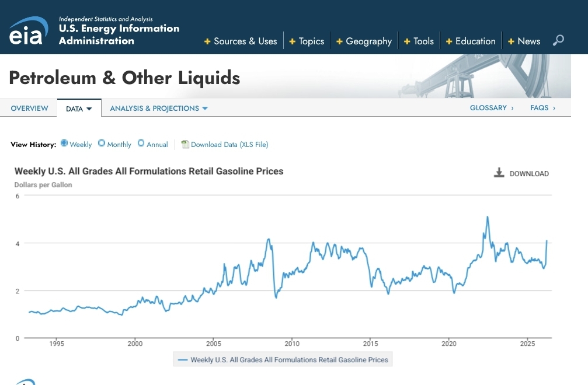Click the 2010 x-axis label
588x385 pixels.
pyautogui.click(x=292, y=344)
